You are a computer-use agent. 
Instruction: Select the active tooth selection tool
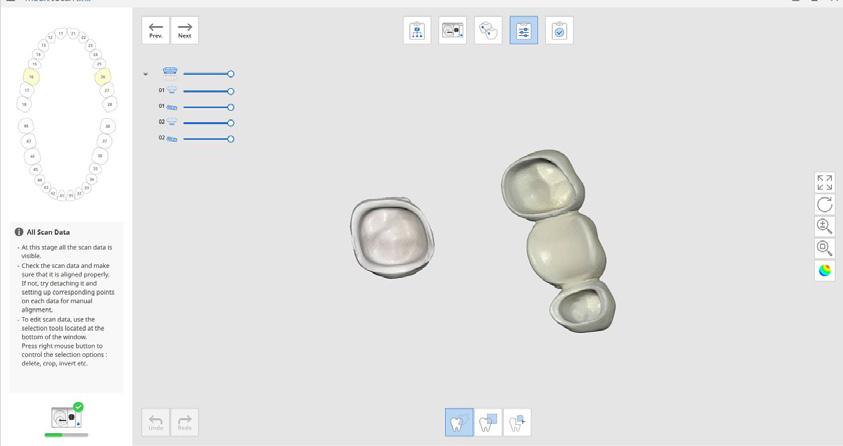pyautogui.click(x=459, y=422)
